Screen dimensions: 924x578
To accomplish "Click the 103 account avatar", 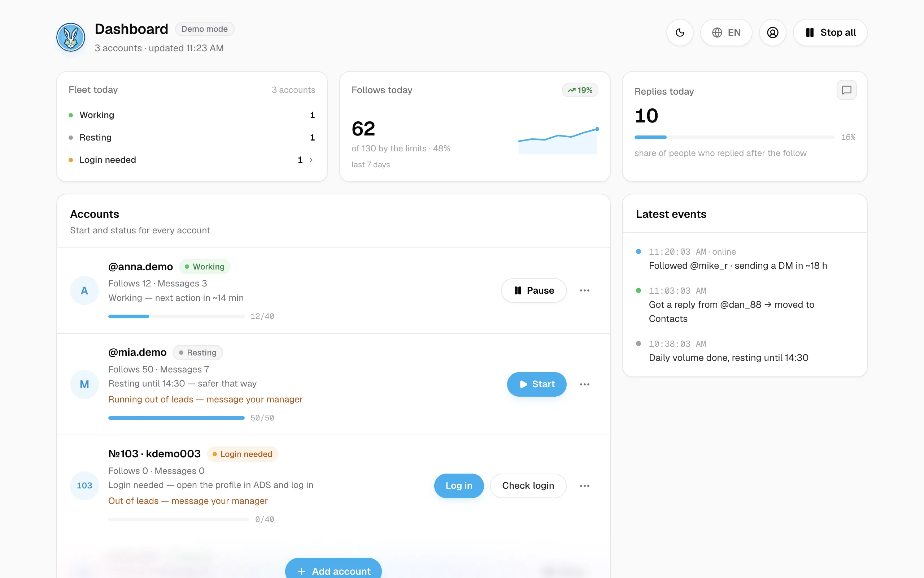I will 84,486.
